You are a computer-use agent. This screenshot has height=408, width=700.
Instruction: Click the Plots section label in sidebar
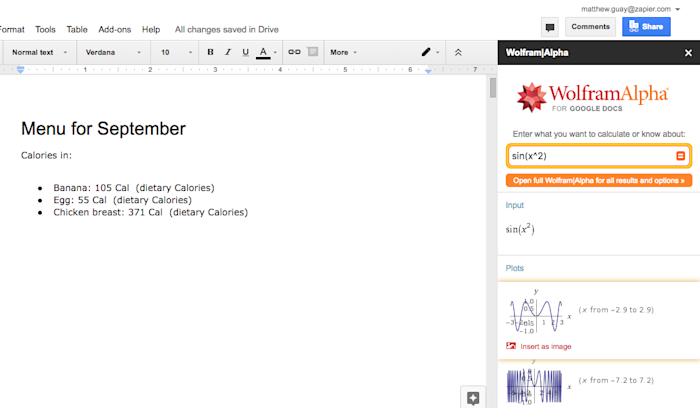point(514,268)
